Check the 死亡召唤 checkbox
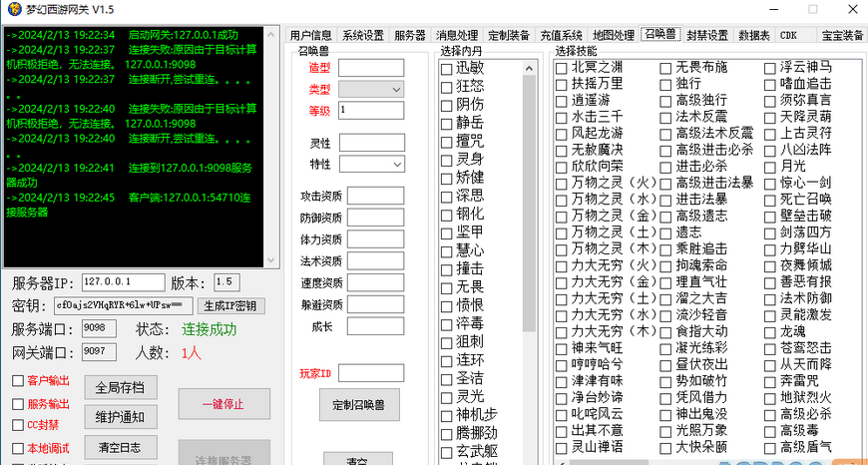 click(x=769, y=200)
